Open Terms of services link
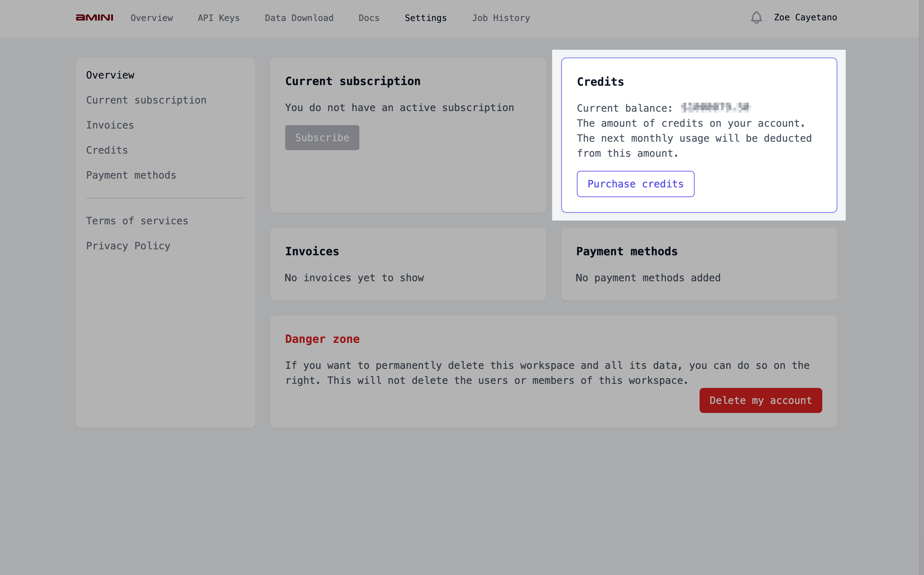This screenshot has height=575, width=924. click(x=137, y=221)
